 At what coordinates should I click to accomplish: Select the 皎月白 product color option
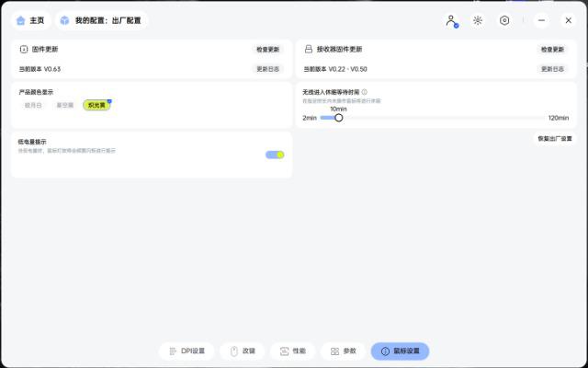[x=33, y=106]
